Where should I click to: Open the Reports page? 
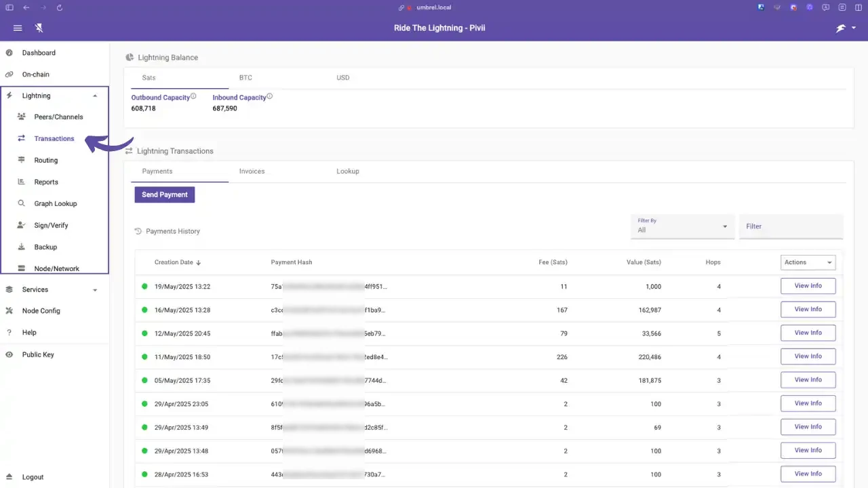pyautogui.click(x=46, y=182)
